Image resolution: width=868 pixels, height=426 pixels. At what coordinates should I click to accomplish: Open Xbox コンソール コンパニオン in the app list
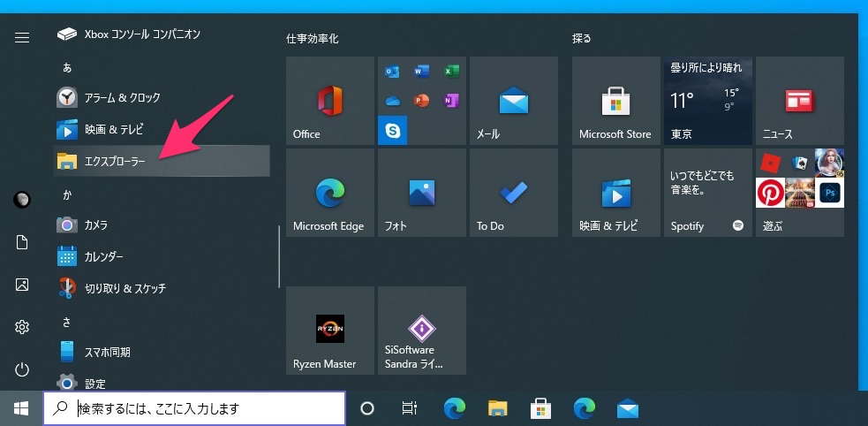(x=162, y=34)
